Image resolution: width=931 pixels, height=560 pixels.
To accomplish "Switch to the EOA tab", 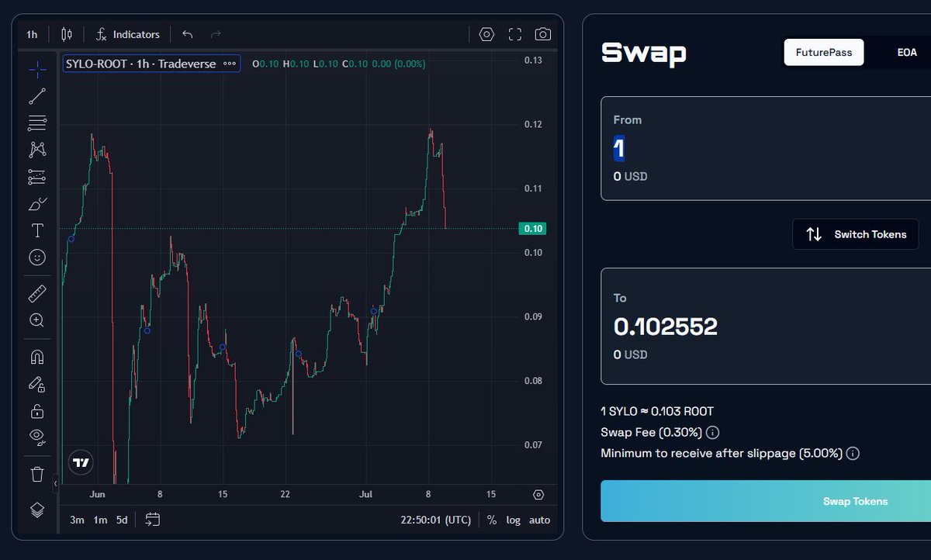I will pyautogui.click(x=907, y=53).
